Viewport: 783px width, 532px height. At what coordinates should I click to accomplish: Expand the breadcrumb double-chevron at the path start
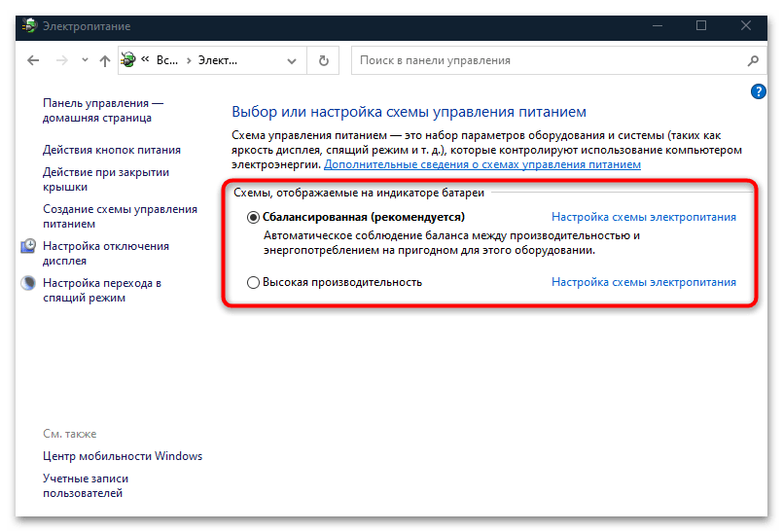click(x=146, y=60)
